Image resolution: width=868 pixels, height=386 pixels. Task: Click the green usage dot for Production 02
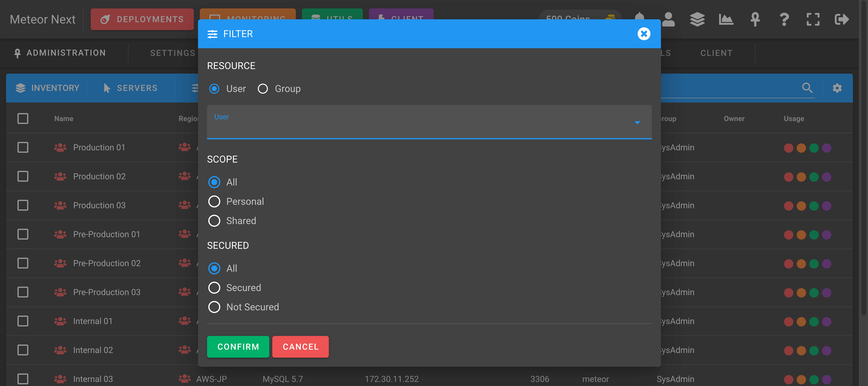tap(814, 177)
